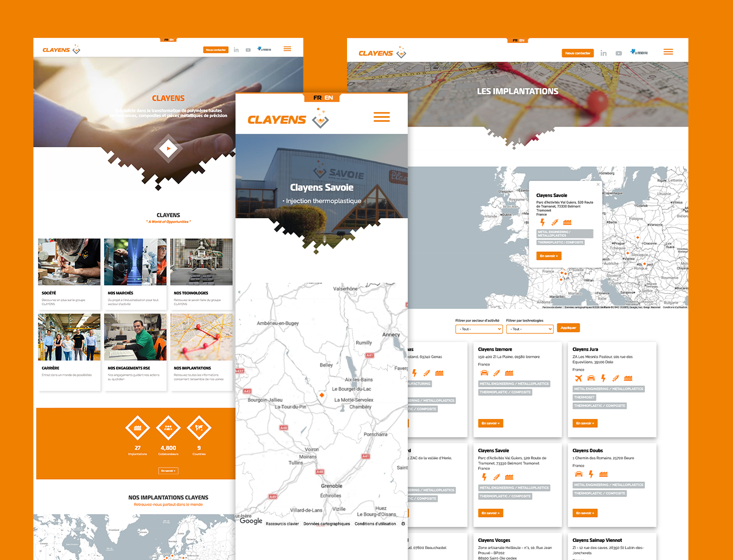Screen dimensions: 733x560
Task: Open the Filtrer par technologies dropdown
Action: (530, 329)
